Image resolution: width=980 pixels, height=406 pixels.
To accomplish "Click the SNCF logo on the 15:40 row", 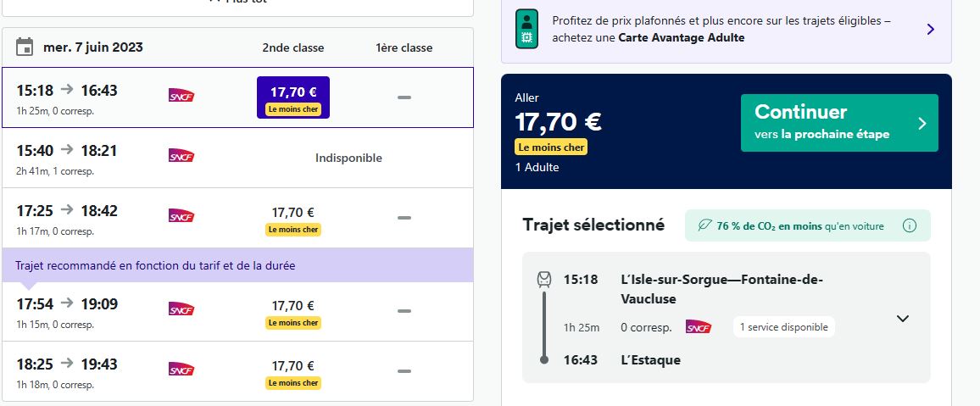I will pyautogui.click(x=181, y=155).
